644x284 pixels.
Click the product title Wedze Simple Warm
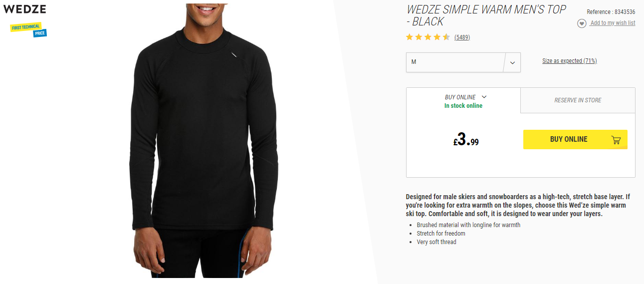[x=486, y=15]
